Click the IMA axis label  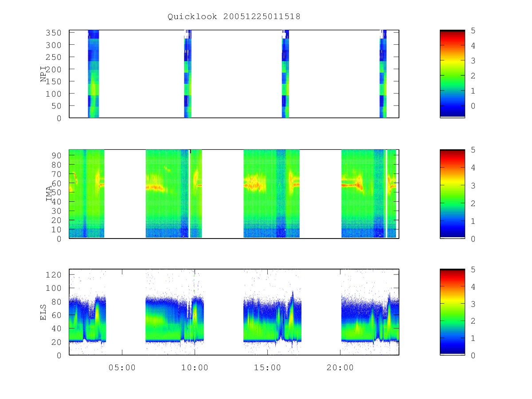(x=49, y=194)
